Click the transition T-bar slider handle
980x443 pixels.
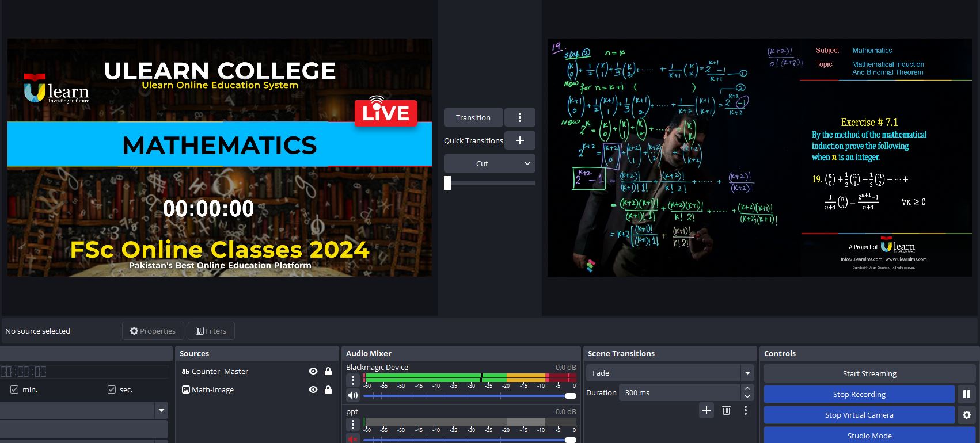tap(447, 183)
